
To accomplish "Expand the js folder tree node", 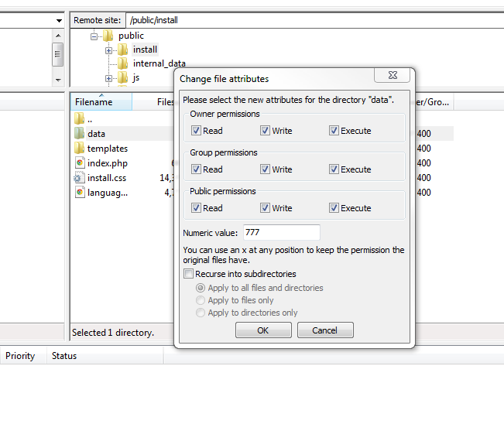I will (109, 78).
